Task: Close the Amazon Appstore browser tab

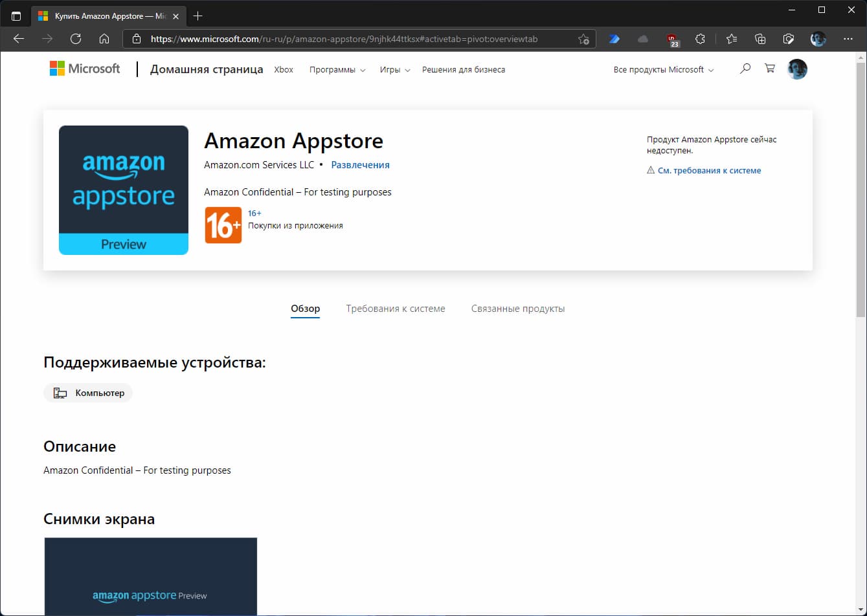Action: (x=175, y=16)
